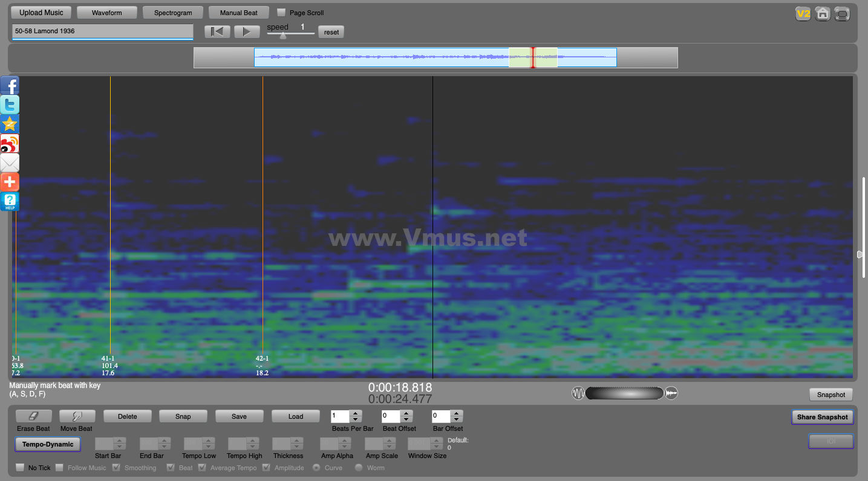Load saved beat data
This screenshot has width=868, height=481.
click(x=296, y=416)
